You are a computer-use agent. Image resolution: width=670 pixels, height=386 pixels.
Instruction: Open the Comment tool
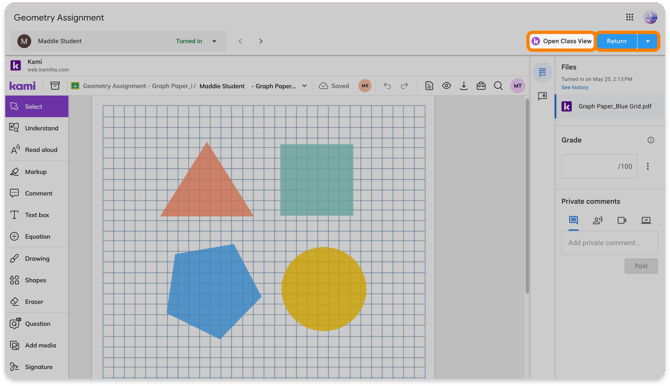click(36, 193)
